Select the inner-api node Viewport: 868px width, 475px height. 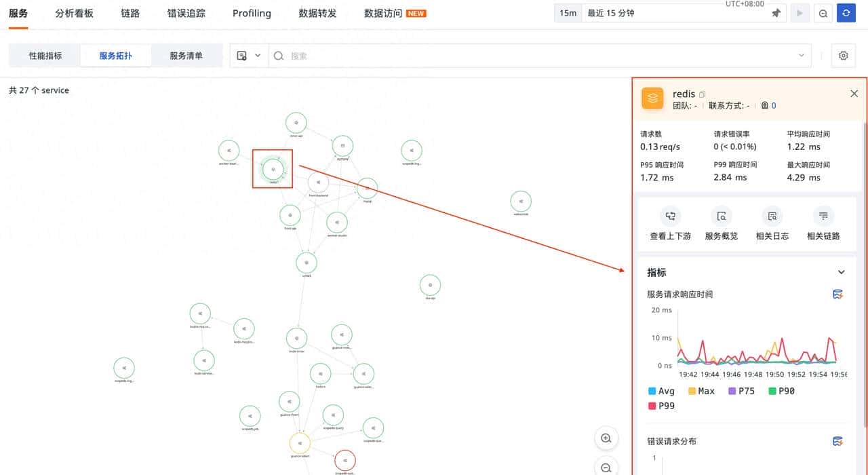click(x=296, y=123)
